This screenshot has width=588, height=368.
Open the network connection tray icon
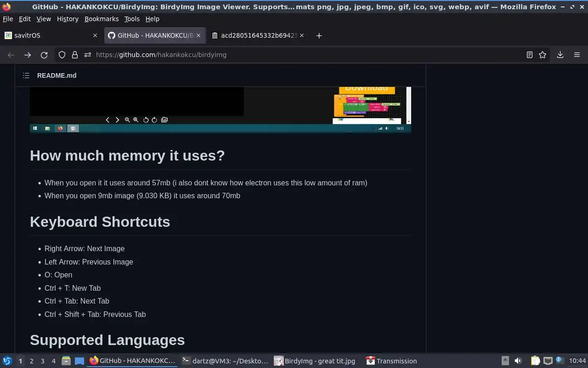[548, 361]
